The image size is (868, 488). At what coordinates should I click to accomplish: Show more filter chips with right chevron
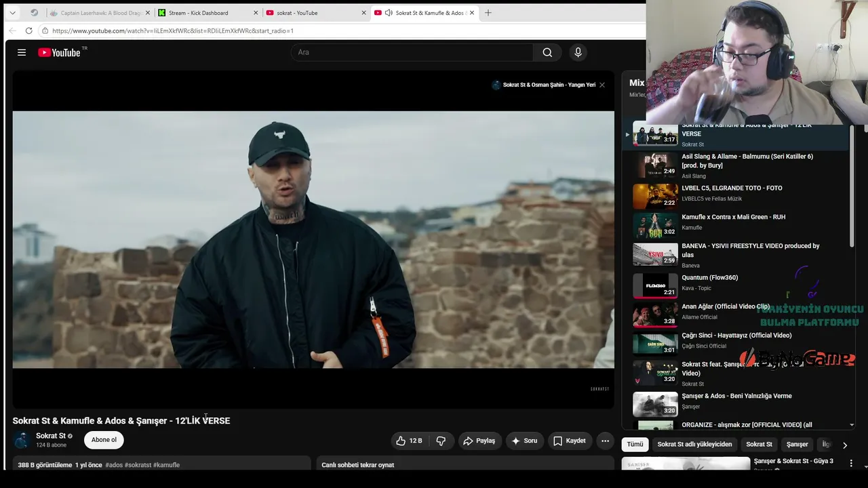pyautogui.click(x=845, y=445)
